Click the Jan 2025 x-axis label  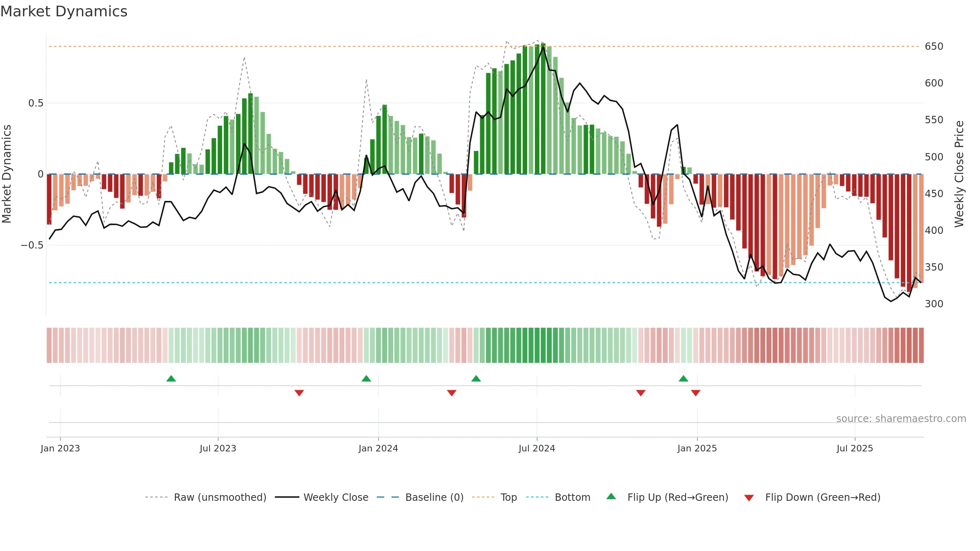(x=697, y=448)
